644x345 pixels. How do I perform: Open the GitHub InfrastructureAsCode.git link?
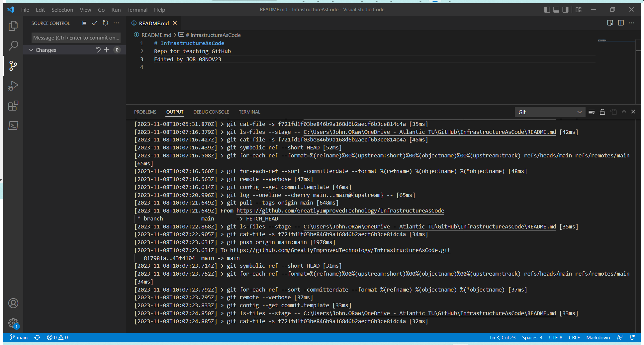point(340,250)
